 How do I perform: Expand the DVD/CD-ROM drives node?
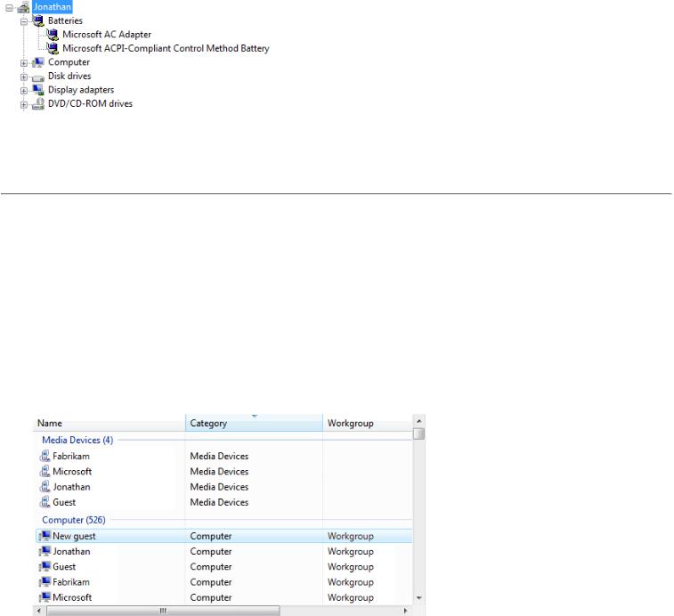click(x=24, y=104)
